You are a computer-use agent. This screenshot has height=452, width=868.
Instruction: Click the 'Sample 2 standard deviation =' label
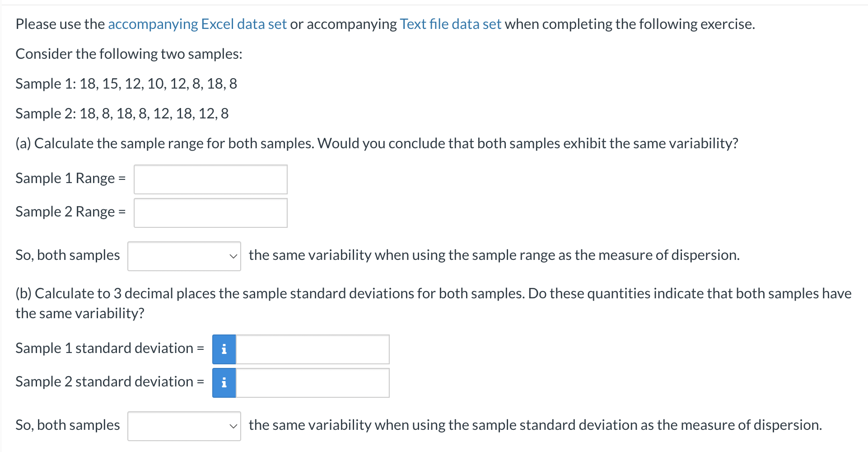point(110,382)
